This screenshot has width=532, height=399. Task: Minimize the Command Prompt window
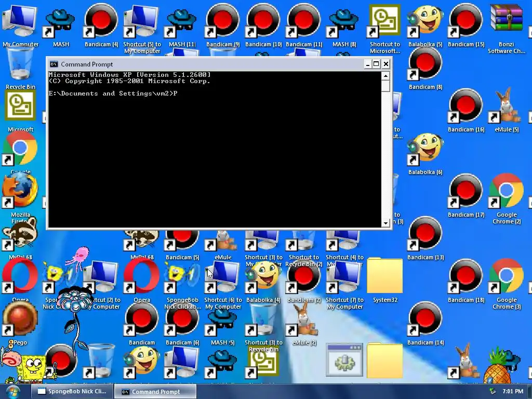pos(368,64)
